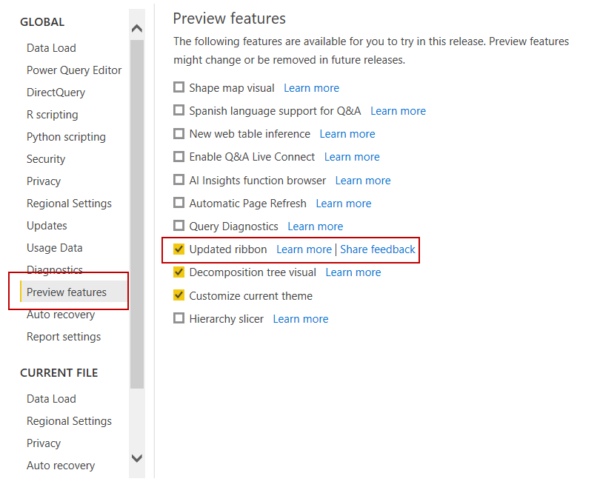Click the sidebar scroll up arrow
This screenshot has width=600, height=490.
point(137,28)
